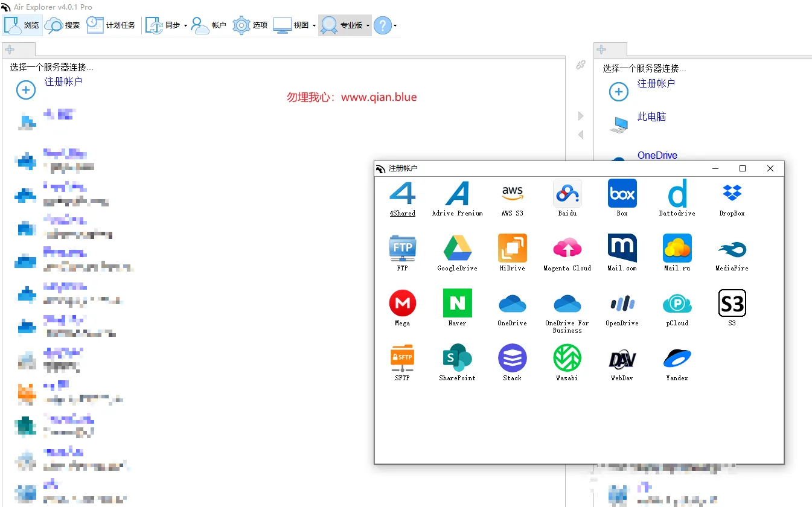Click the right-pointing arrow between panes

point(581,116)
